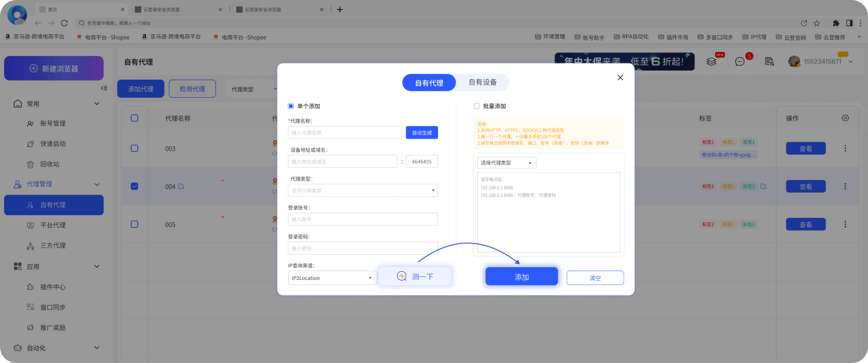Click the edit icon next to 004
868x363 pixels.
(x=181, y=187)
